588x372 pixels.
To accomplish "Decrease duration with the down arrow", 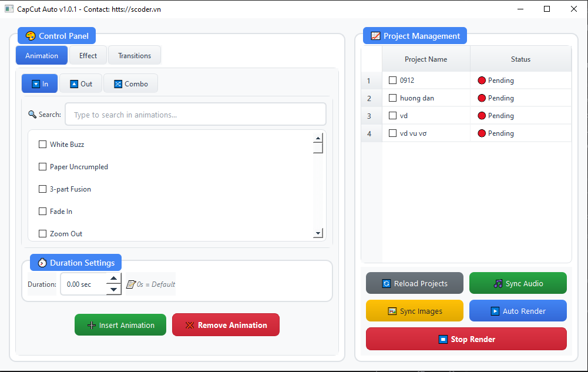I will pos(113,290).
